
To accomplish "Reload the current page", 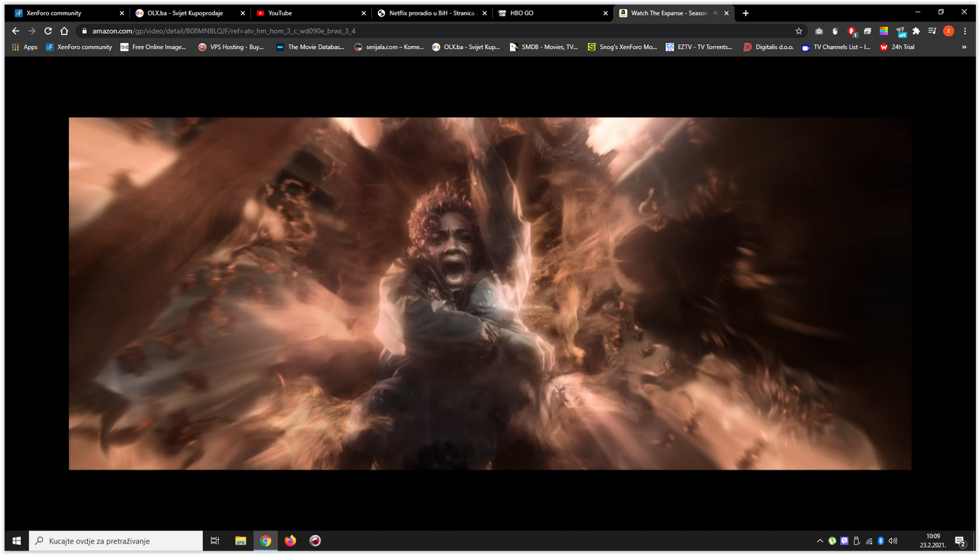I will pos(47,31).
